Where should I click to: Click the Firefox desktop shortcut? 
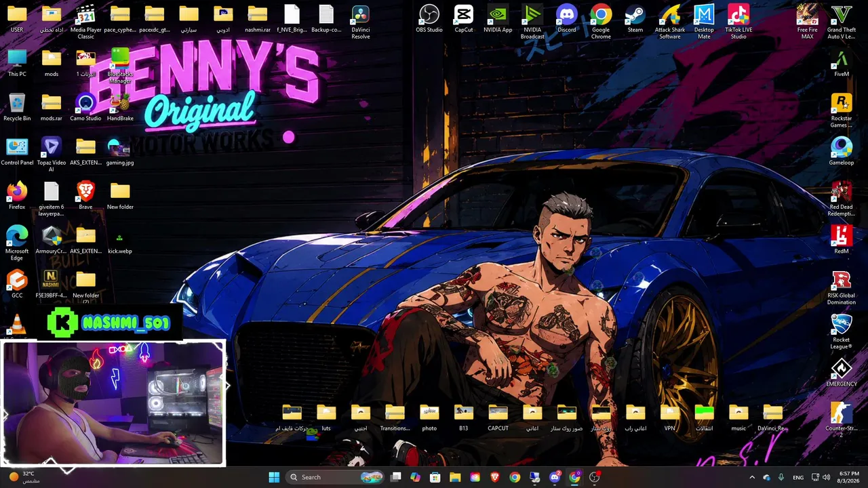[17, 196]
